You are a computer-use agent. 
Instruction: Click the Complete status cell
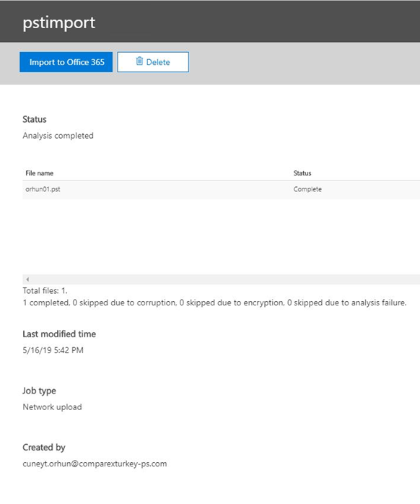pyautogui.click(x=307, y=189)
